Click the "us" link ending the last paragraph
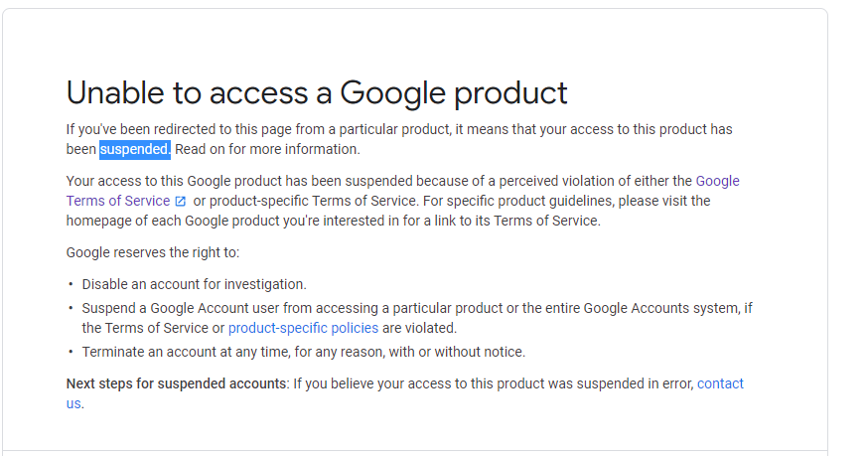Viewport: 868px width, 456px height. point(73,403)
